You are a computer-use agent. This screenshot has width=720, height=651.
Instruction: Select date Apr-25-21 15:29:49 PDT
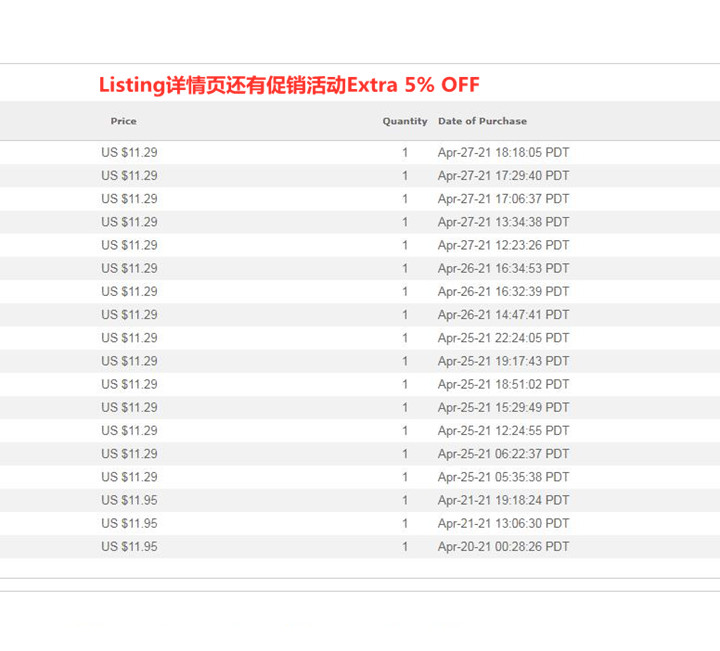(503, 408)
